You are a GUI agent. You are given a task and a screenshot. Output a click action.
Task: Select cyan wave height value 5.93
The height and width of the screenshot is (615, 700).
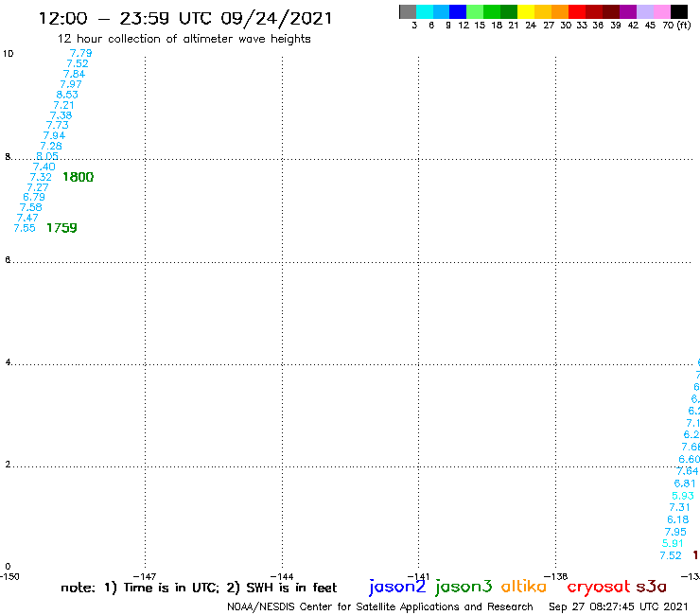point(683,496)
